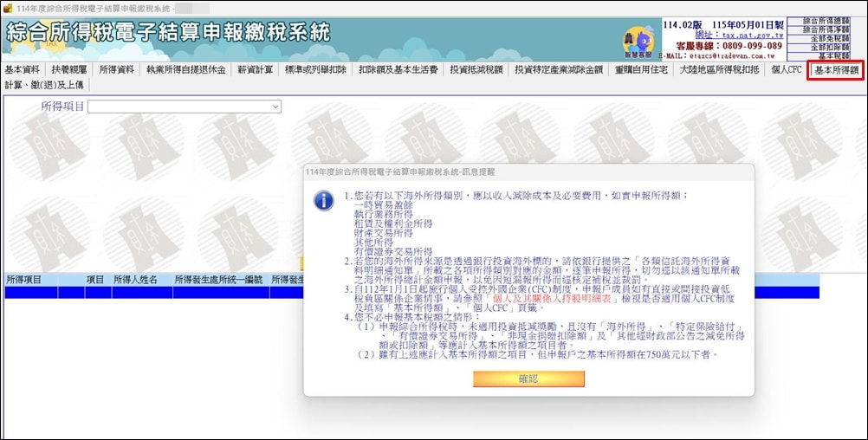Image resolution: width=868 pixels, height=440 pixels.
Task: Click the 綜合所得稅電子結算申報繳稅系統 banner title
Action: click(168, 33)
